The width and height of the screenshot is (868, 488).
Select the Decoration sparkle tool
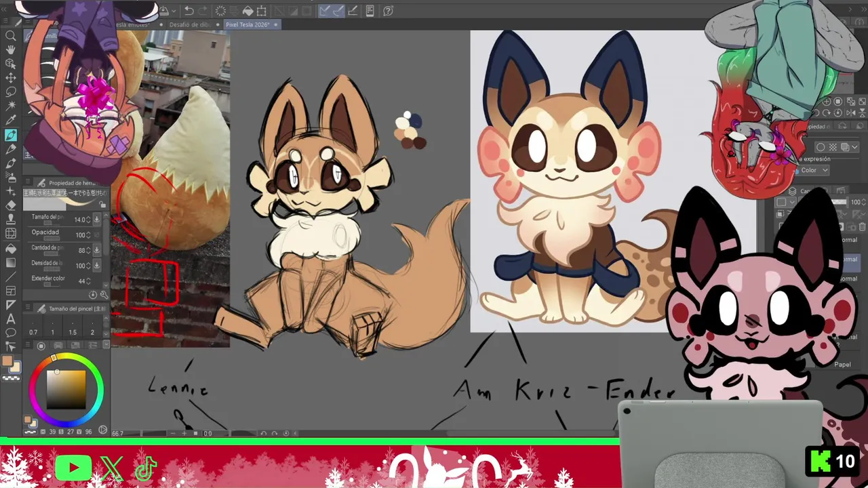[x=11, y=192]
